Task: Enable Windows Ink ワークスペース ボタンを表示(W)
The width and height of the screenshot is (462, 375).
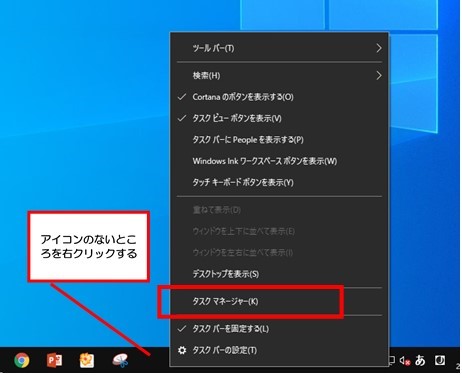Action: 279,161
